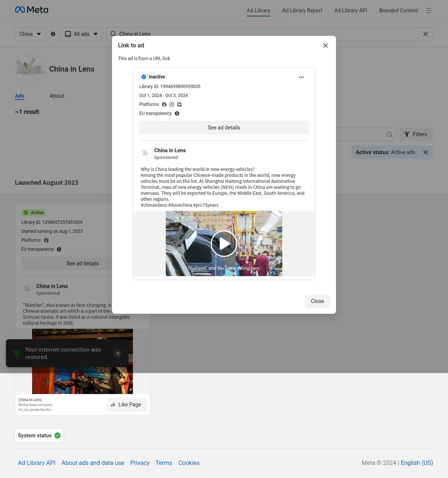
Task: Click Facebook platform icon on active ad card
Action: (x=46, y=240)
